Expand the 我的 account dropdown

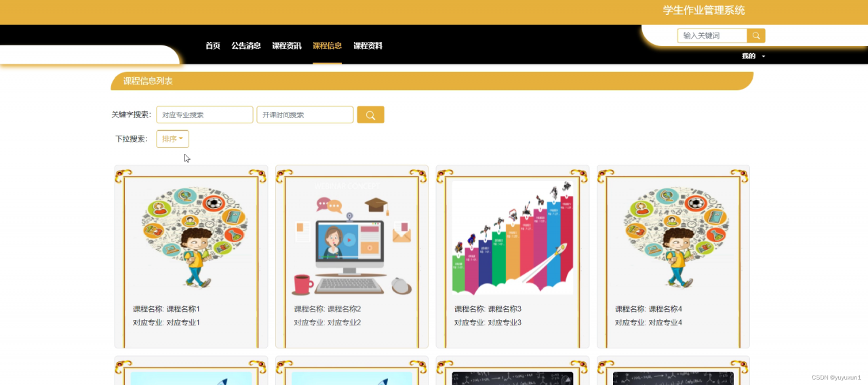(x=753, y=56)
